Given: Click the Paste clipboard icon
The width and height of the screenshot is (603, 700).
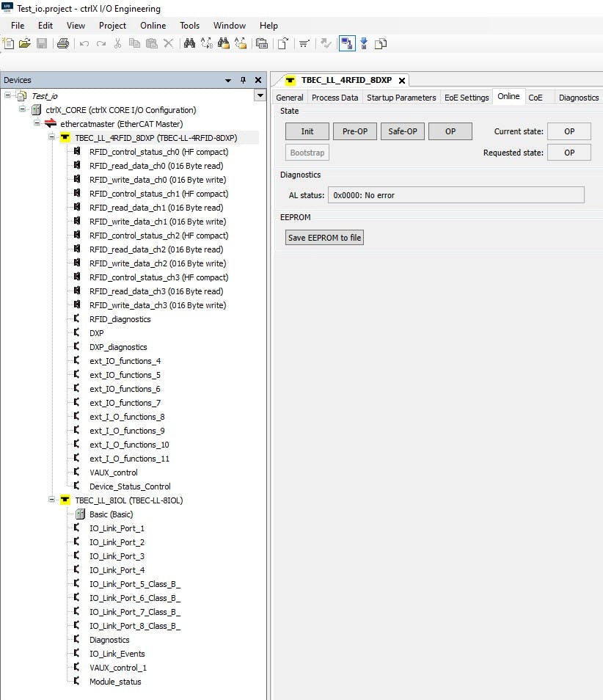Looking at the screenshot, I should 152,43.
